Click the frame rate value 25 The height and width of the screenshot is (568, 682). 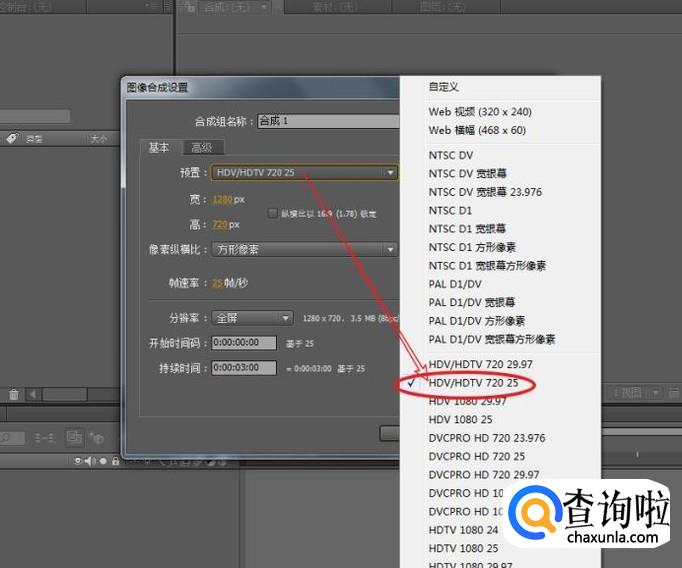tap(217, 283)
